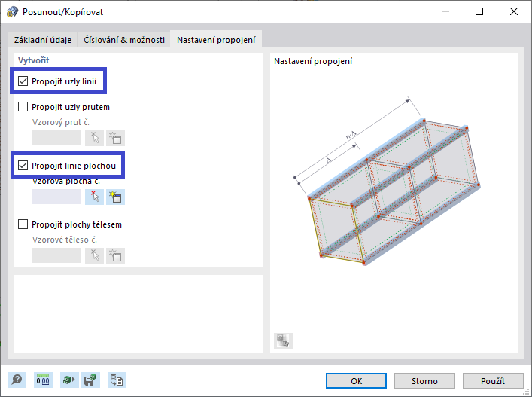The width and height of the screenshot is (532, 397).
Task: Click the Vzorová plocha č. input field
Action: click(x=56, y=197)
